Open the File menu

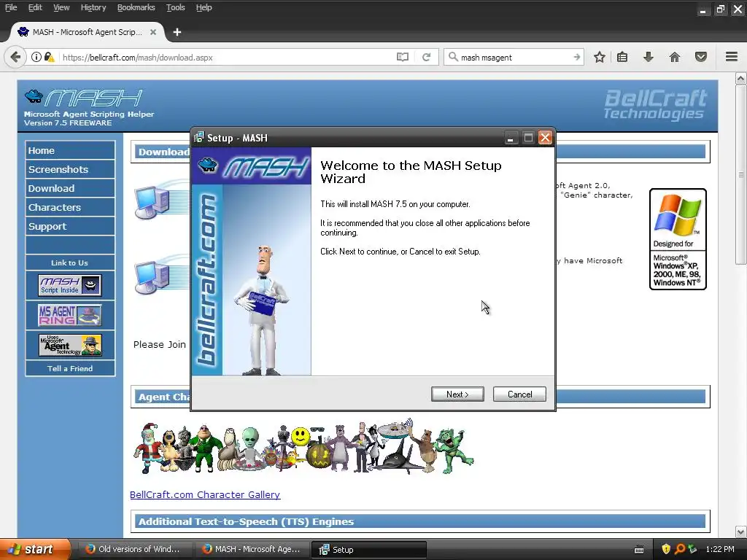(x=11, y=7)
